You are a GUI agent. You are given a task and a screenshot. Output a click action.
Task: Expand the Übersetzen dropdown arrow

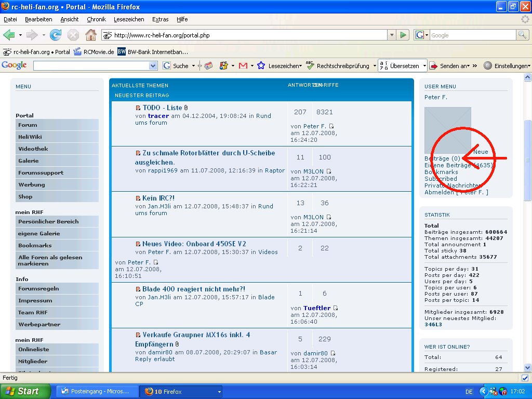[424, 66]
